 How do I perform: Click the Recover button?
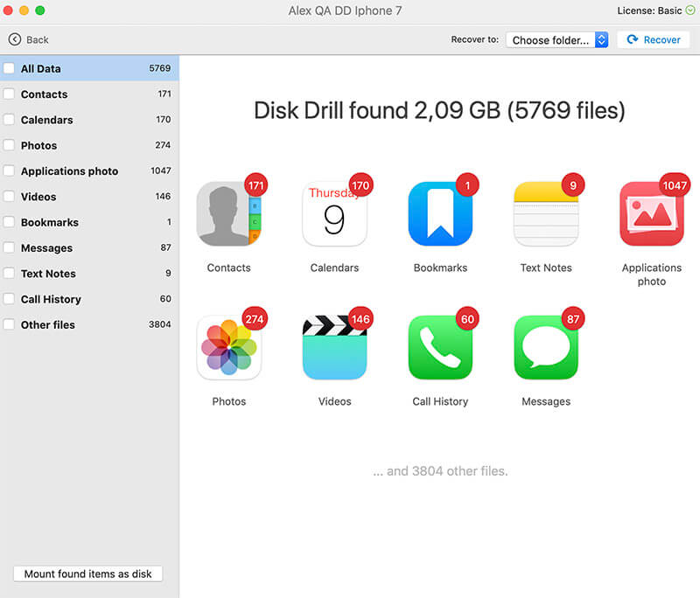click(x=654, y=39)
